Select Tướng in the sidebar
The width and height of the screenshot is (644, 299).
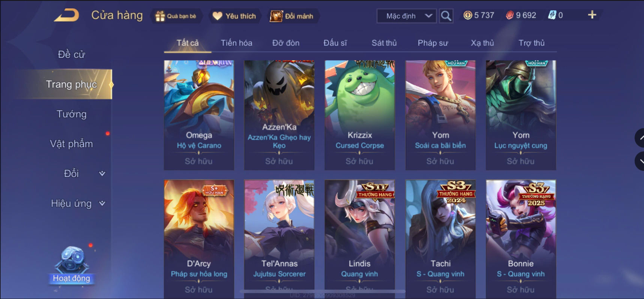click(71, 114)
